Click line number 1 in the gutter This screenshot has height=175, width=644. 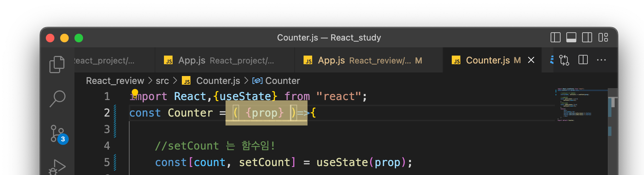pos(107,96)
